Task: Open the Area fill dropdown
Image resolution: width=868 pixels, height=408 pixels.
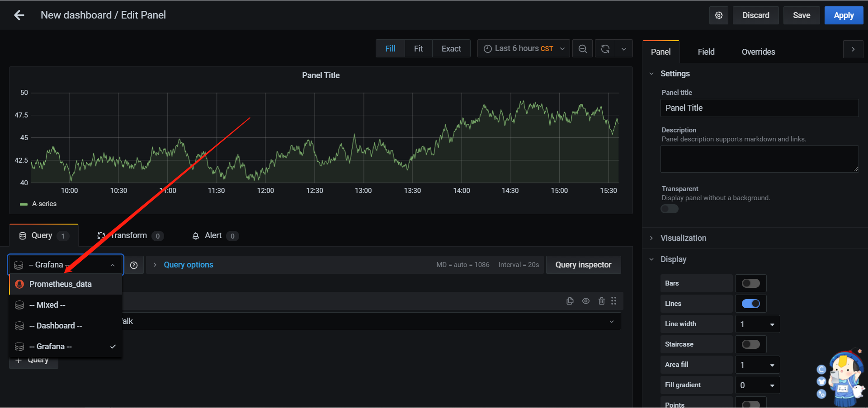Action: 757,365
